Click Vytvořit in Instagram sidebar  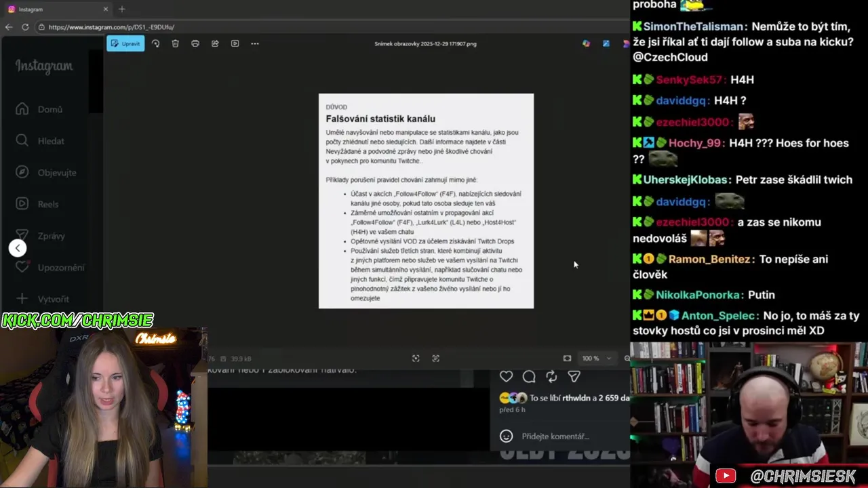tap(44, 299)
